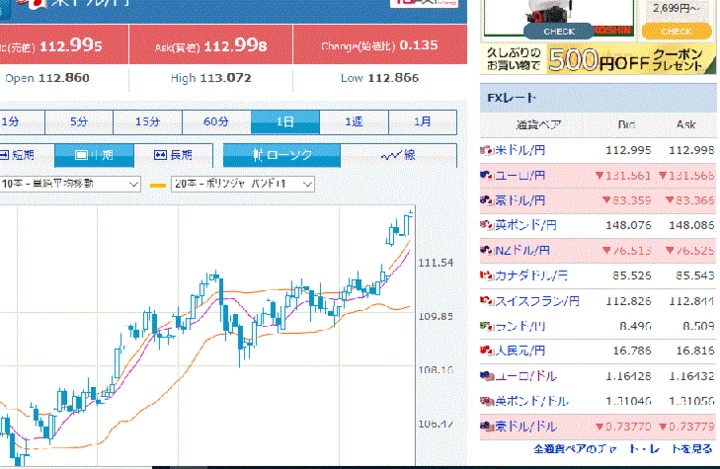
Task: Click the blue CHECK ad button
Action: coord(559,31)
